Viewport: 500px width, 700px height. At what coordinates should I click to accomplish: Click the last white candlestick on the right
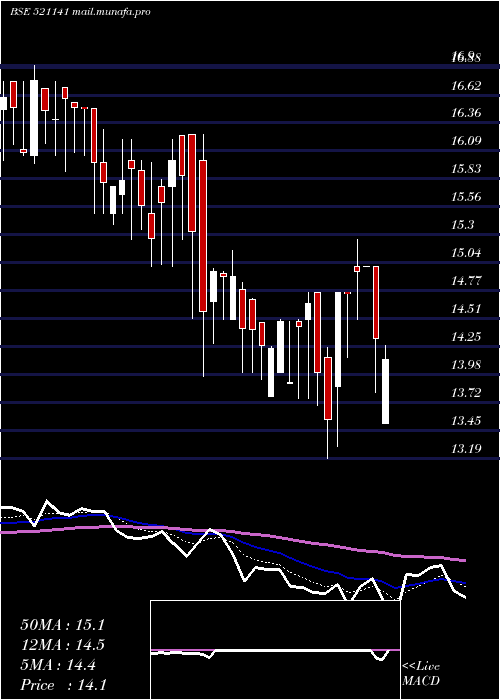(x=385, y=391)
